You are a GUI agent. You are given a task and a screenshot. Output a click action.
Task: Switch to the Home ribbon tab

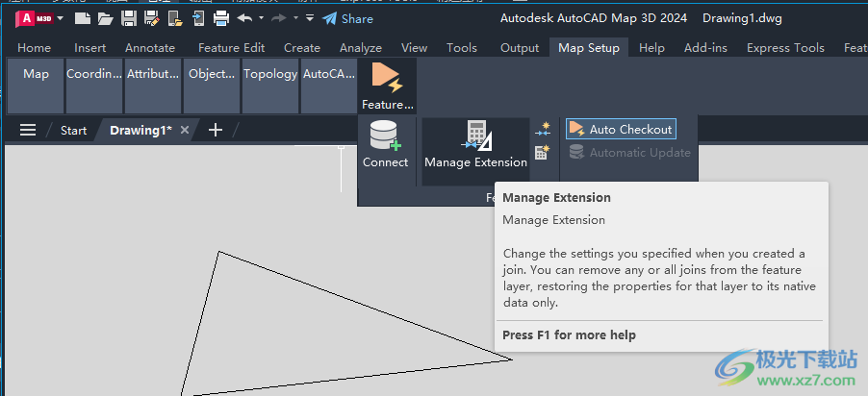click(x=35, y=48)
